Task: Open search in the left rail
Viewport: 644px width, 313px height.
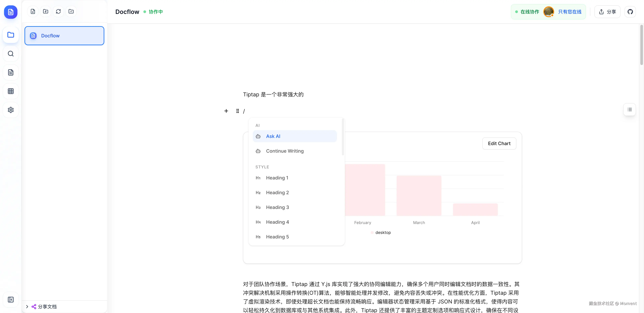Action: [11, 53]
